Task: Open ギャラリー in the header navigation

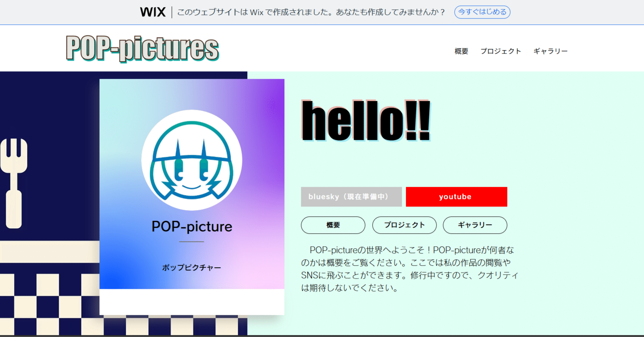Action: coord(550,51)
